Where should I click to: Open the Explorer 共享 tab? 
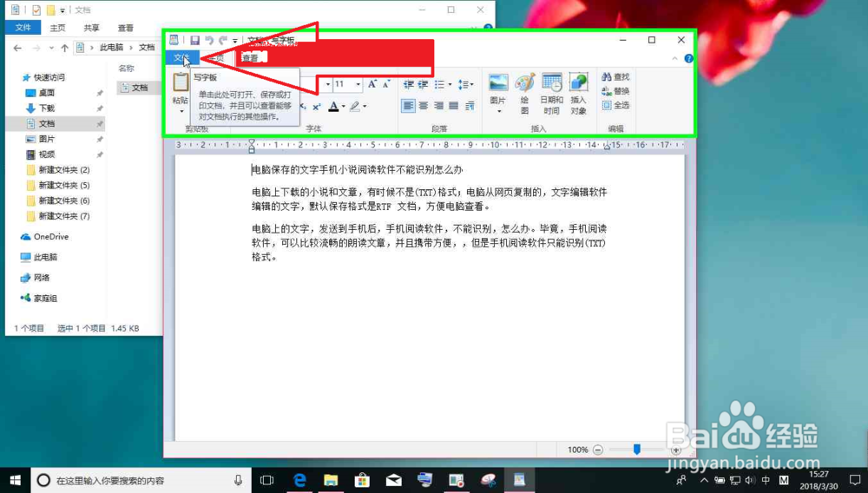pyautogui.click(x=91, y=28)
